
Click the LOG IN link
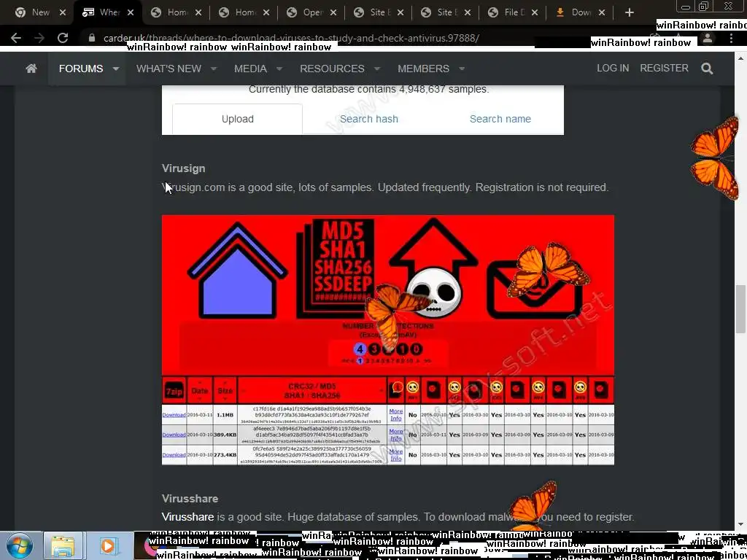point(613,68)
